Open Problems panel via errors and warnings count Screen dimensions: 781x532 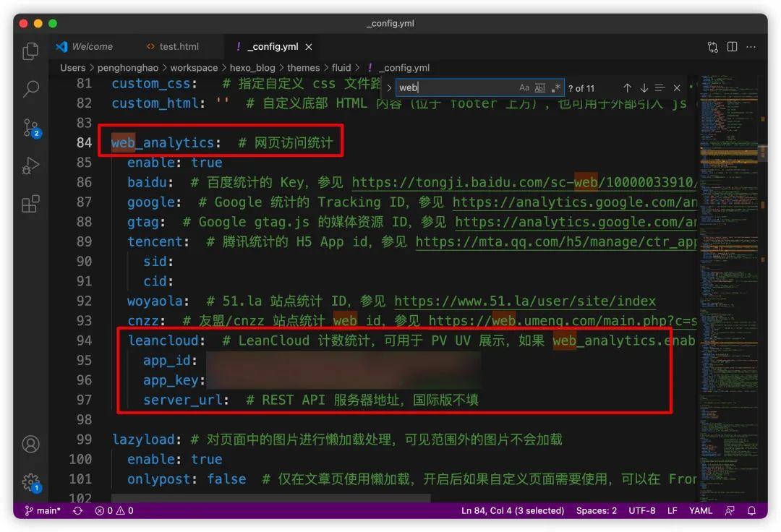coord(114,510)
